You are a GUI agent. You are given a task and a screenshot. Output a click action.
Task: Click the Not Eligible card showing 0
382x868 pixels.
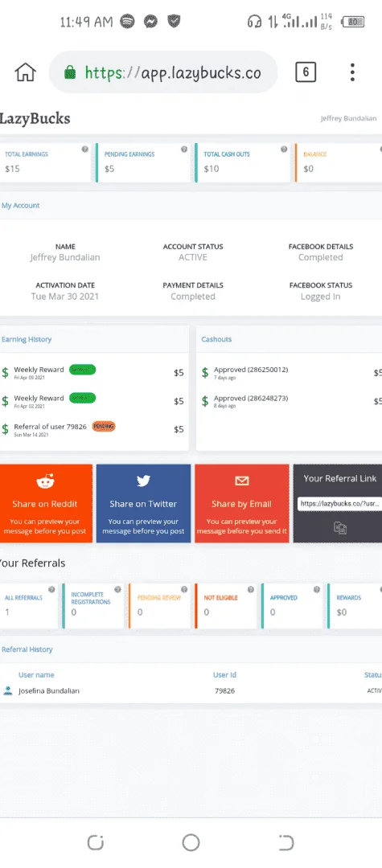pos(226,606)
